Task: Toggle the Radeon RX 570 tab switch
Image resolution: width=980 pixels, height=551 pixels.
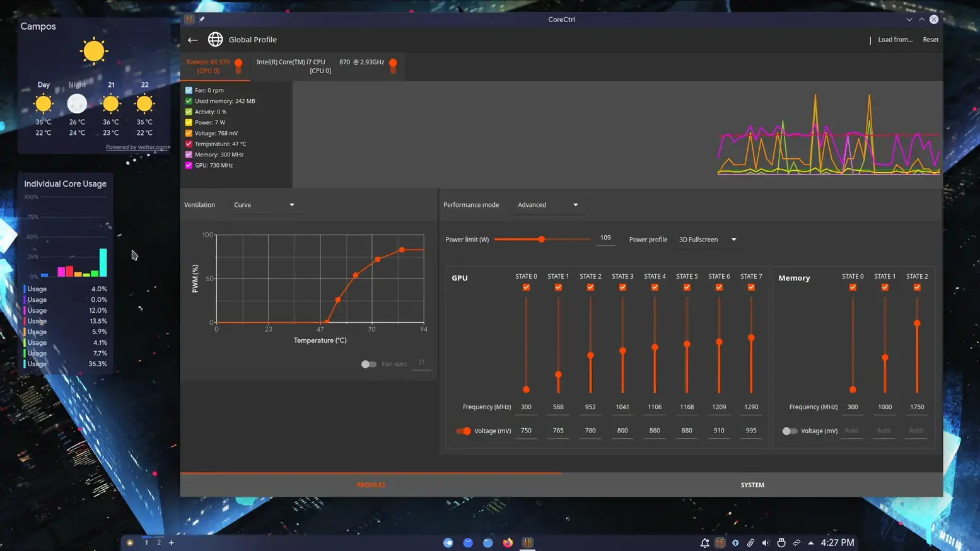Action: click(x=238, y=66)
